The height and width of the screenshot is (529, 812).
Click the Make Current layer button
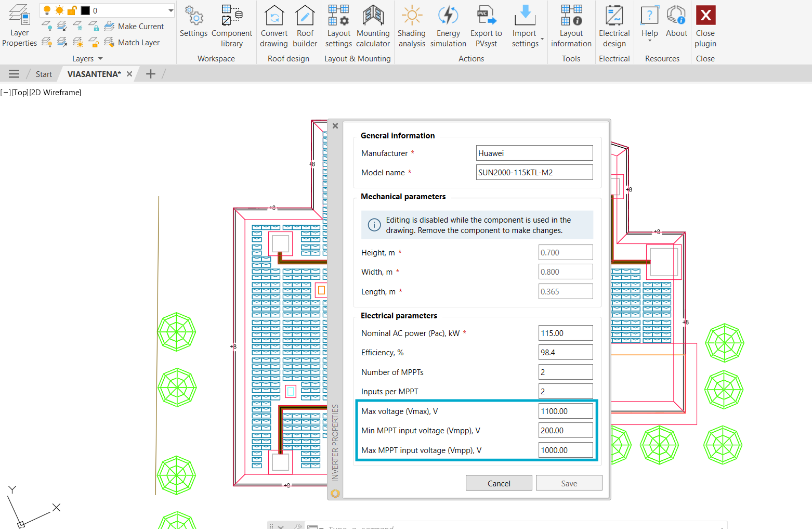pyautogui.click(x=134, y=26)
